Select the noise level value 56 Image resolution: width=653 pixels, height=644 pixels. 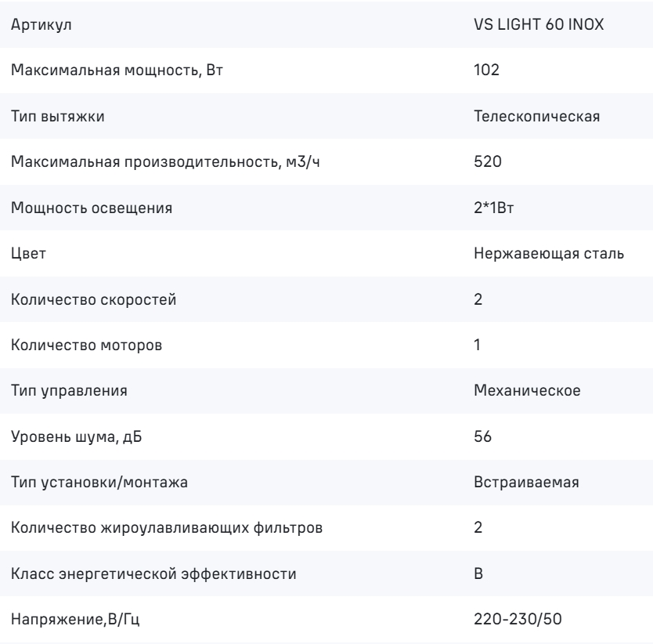click(x=482, y=436)
